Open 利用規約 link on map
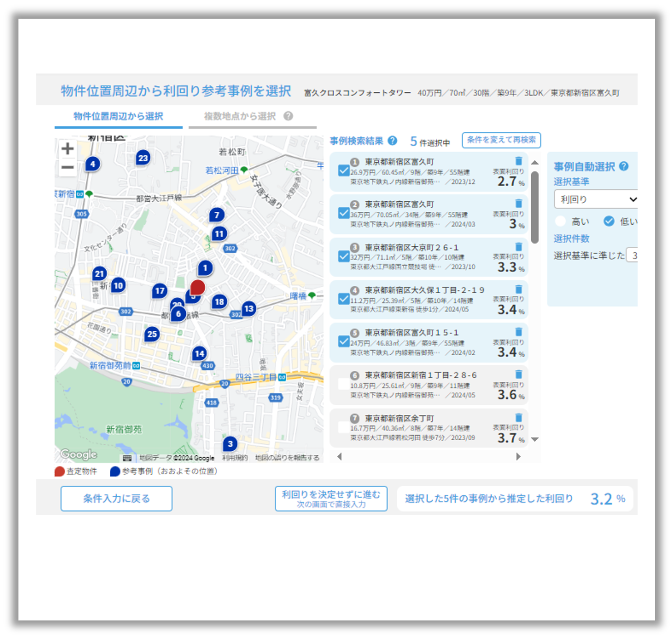 coord(235,458)
